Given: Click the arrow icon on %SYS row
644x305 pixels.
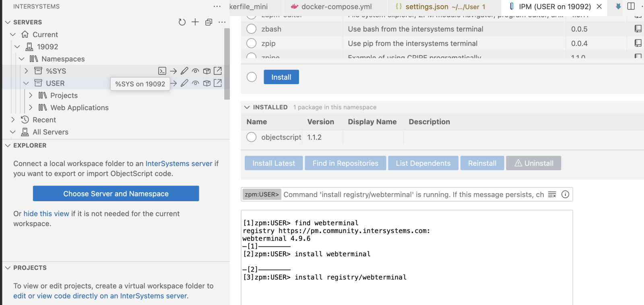Looking at the screenshot, I should tap(173, 71).
